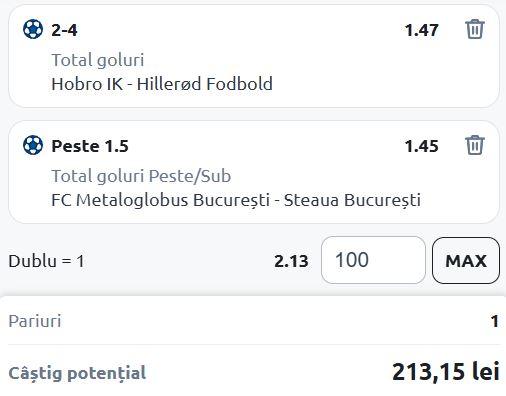This screenshot has width=506, height=396.
Task: Click the combined odds 2.13
Action: tap(291, 261)
